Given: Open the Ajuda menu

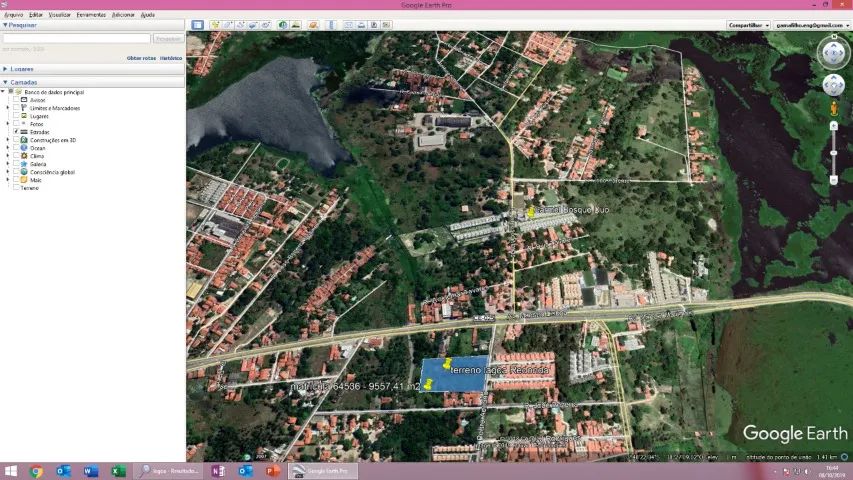Looking at the screenshot, I should 148,15.
